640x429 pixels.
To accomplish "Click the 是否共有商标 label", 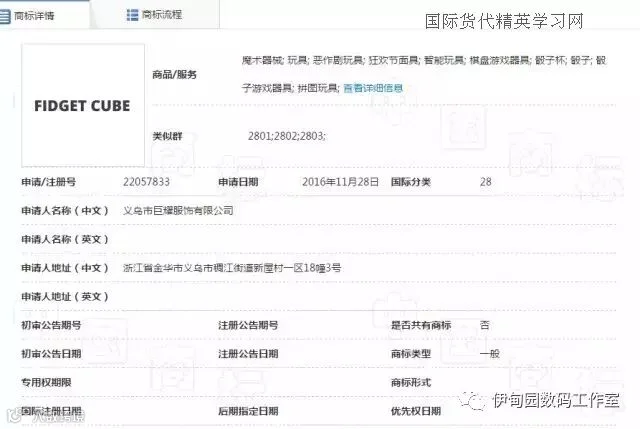I will click(421, 325).
